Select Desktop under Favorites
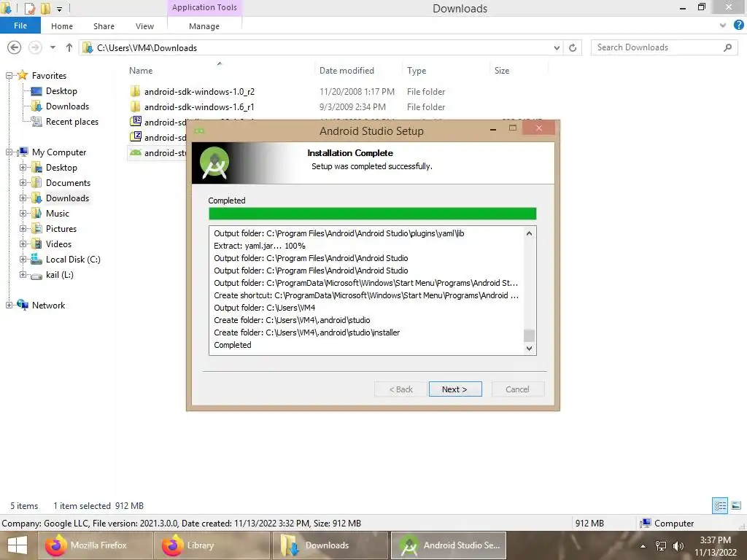This screenshot has height=560, width=747. [61, 91]
